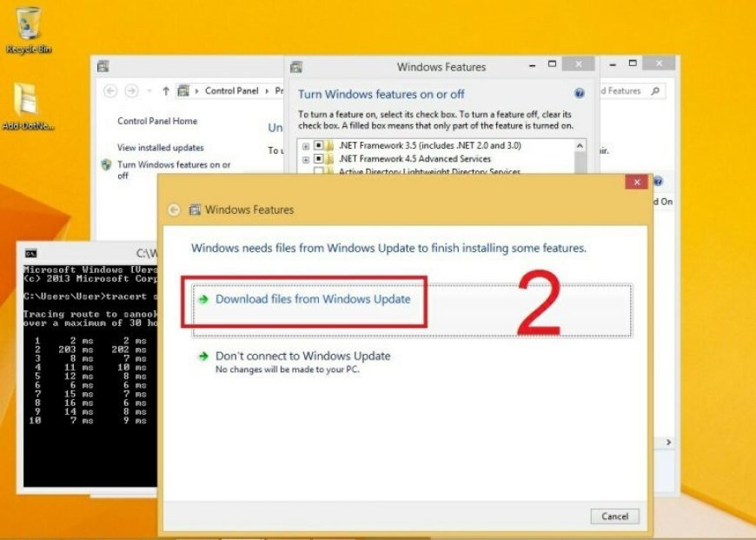This screenshot has width=756, height=540.
Task: Close the front Windows Features dialog
Action: click(636, 182)
